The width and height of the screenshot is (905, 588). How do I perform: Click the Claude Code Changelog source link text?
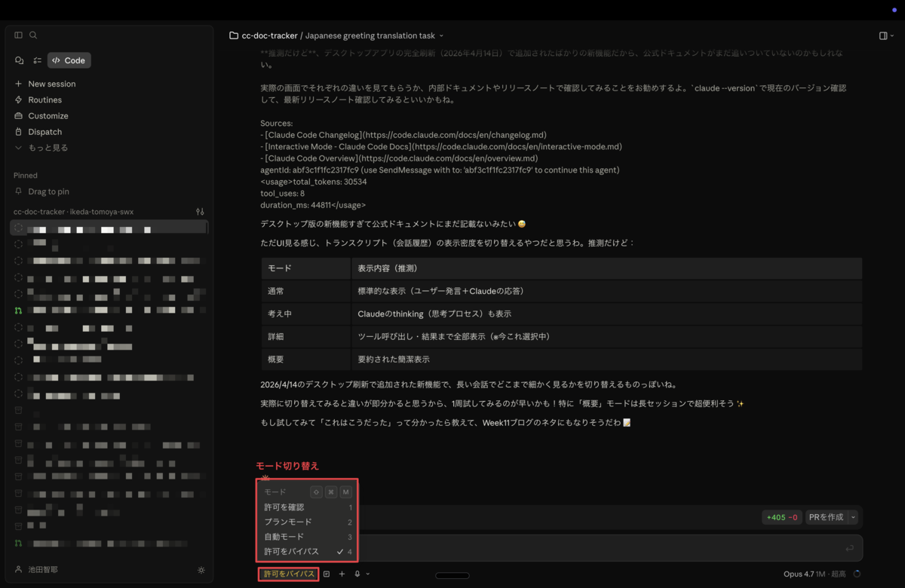pos(403,135)
